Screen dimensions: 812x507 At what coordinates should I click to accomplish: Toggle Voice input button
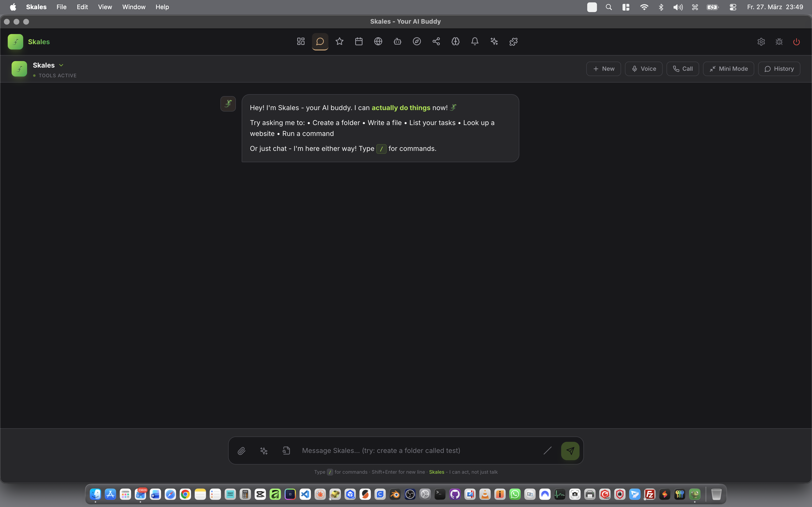coord(643,69)
